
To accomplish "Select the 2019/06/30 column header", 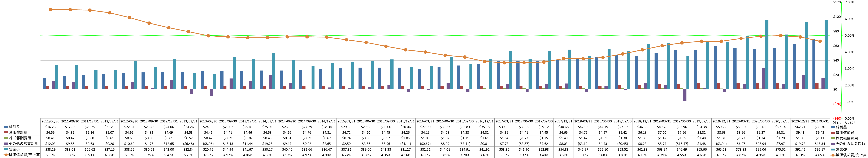I will [682, 121].
